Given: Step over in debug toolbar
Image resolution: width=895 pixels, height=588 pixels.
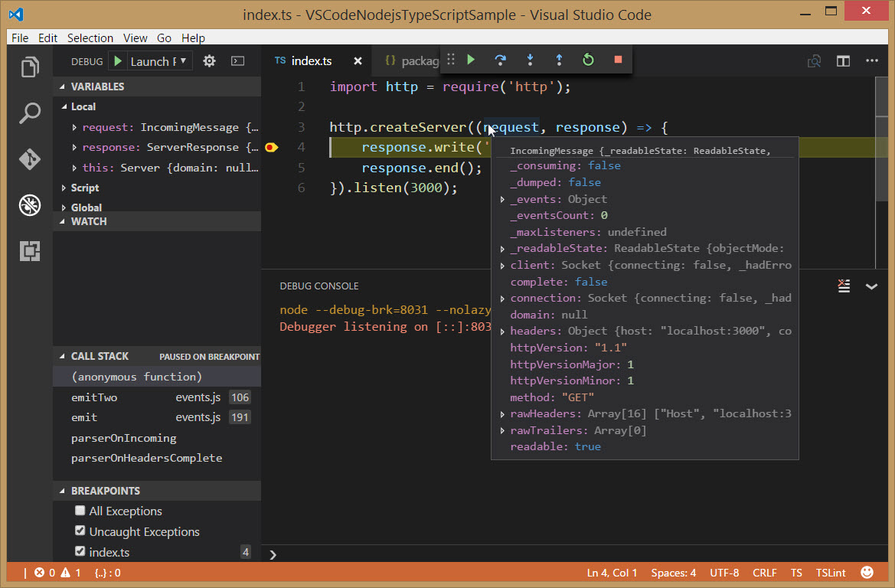Looking at the screenshot, I should coord(501,60).
